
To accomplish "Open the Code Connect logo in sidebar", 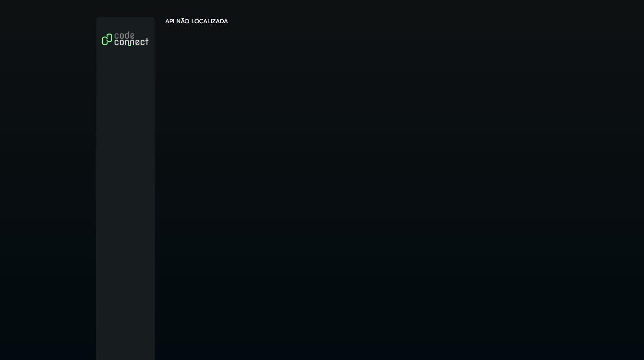I will 125,39.
